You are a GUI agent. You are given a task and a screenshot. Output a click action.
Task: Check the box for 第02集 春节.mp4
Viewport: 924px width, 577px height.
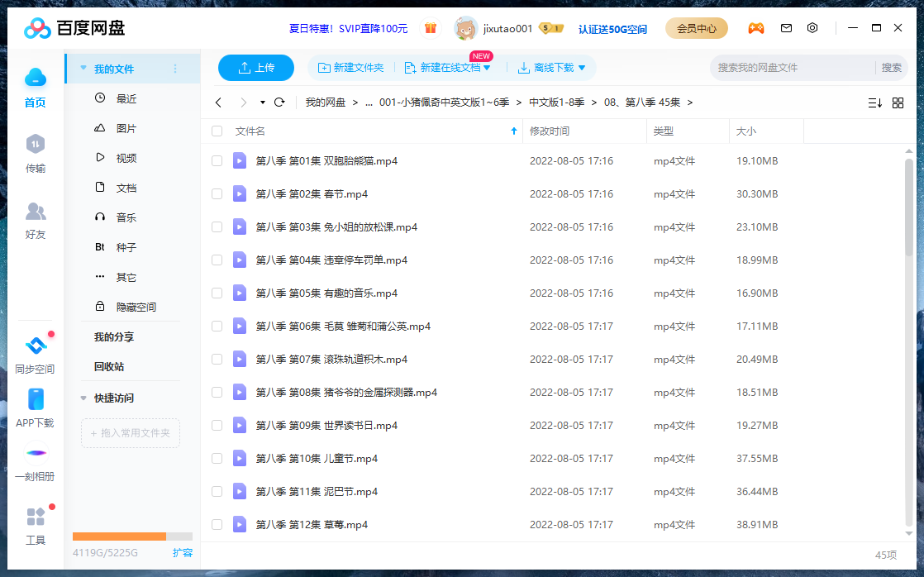tap(217, 194)
